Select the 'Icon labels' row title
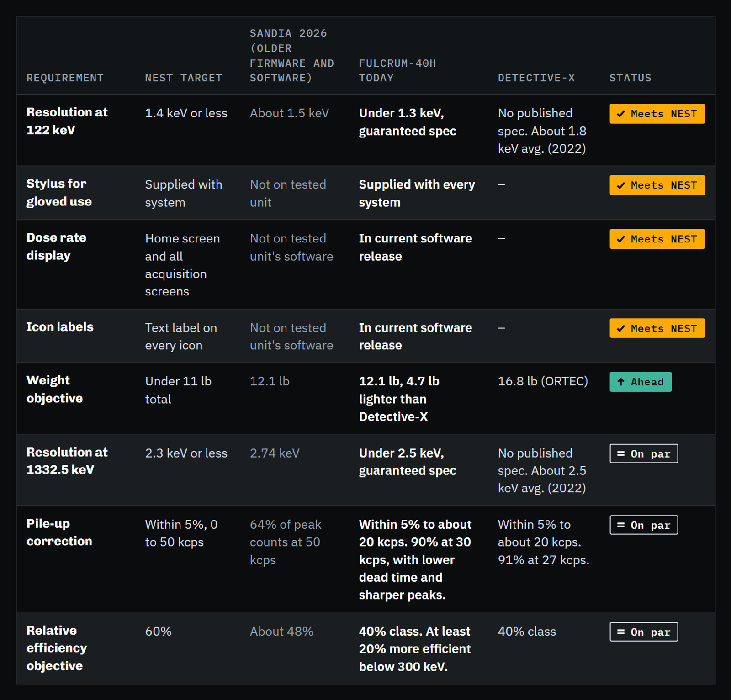This screenshot has width=731, height=700. [60, 327]
